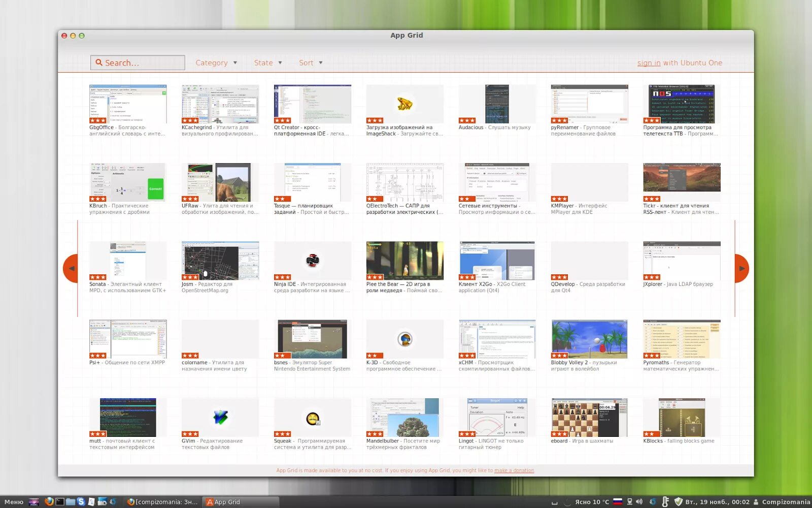The image size is (812, 508).
Task: Launch the terminal from the panel
Action: point(60,502)
